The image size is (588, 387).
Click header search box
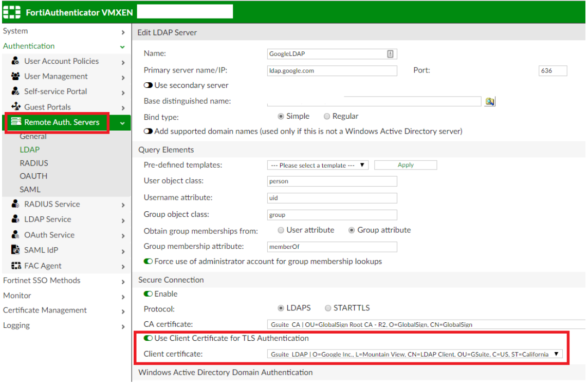click(x=185, y=11)
